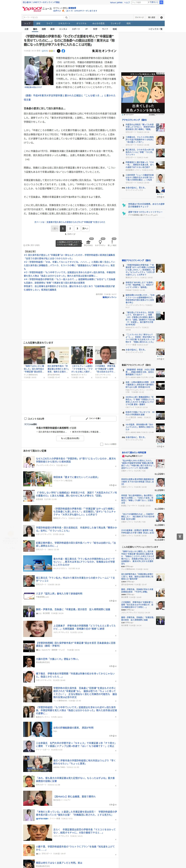This screenshot has width=186, height=868.
Task: Open 購入履歴
Action: pyautogui.click(x=152, y=18)
